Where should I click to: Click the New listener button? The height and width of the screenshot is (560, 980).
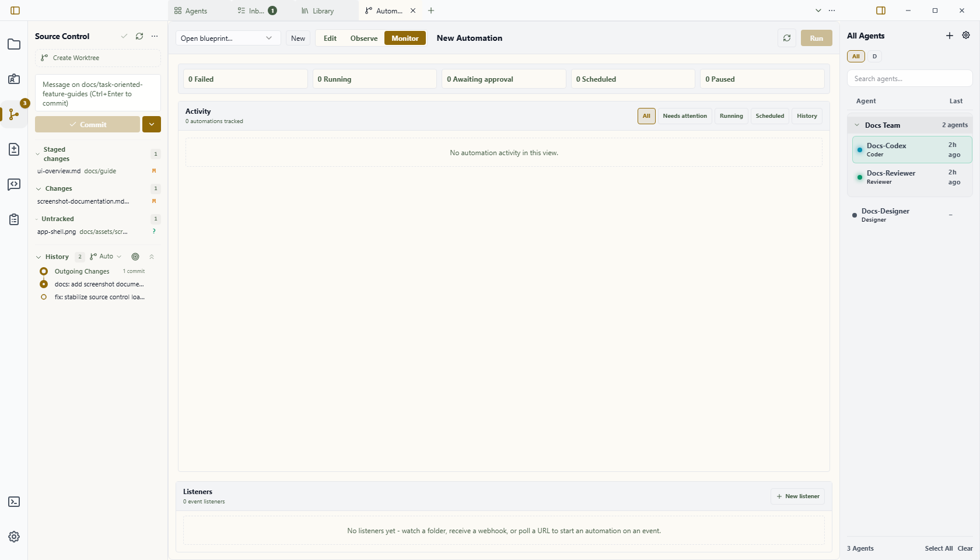click(x=797, y=496)
